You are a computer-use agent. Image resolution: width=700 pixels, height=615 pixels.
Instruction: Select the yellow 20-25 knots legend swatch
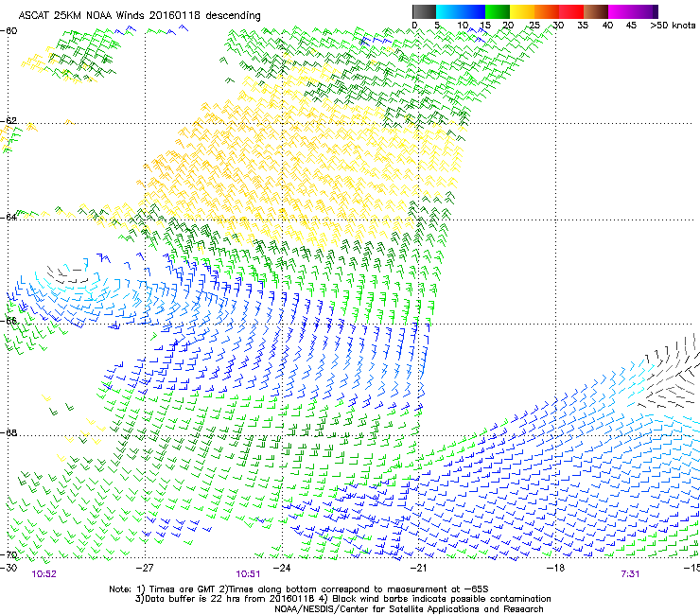pos(522,11)
